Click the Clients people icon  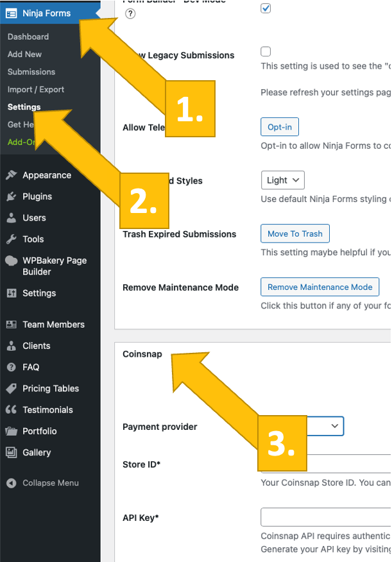click(x=12, y=346)
